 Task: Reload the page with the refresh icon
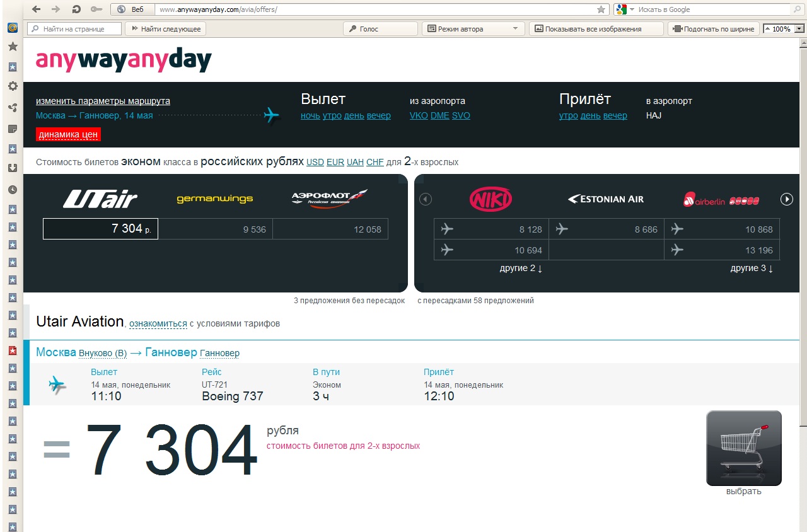[76, 9]
